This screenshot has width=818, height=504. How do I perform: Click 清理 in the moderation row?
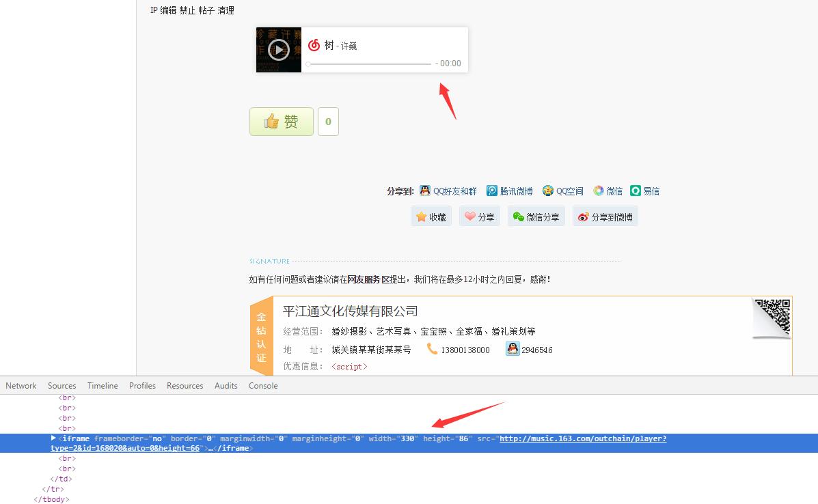(x=226, y=10)
